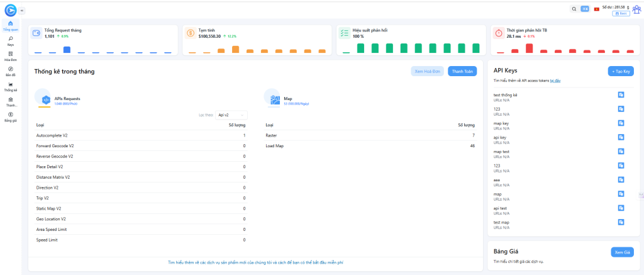
Task: Open Thống kê statistics page
Action: click(x=11, y=86)
